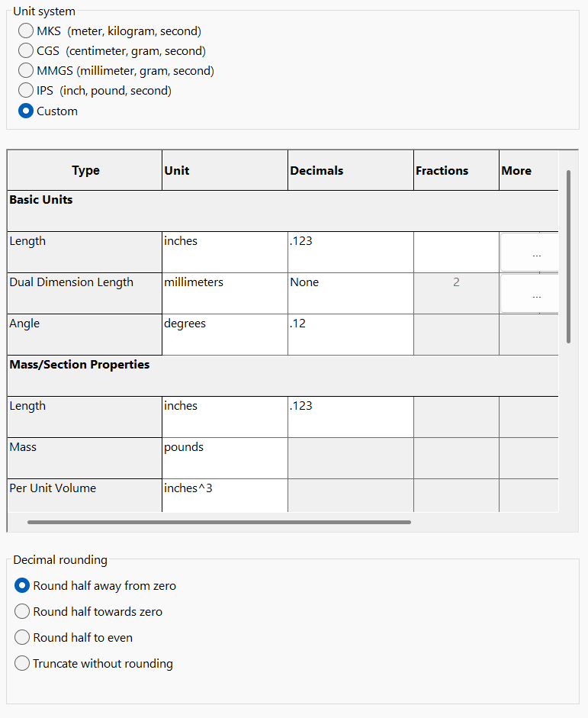
Task: Open the Basic Units Length unit cell
Action: [225, 252]
